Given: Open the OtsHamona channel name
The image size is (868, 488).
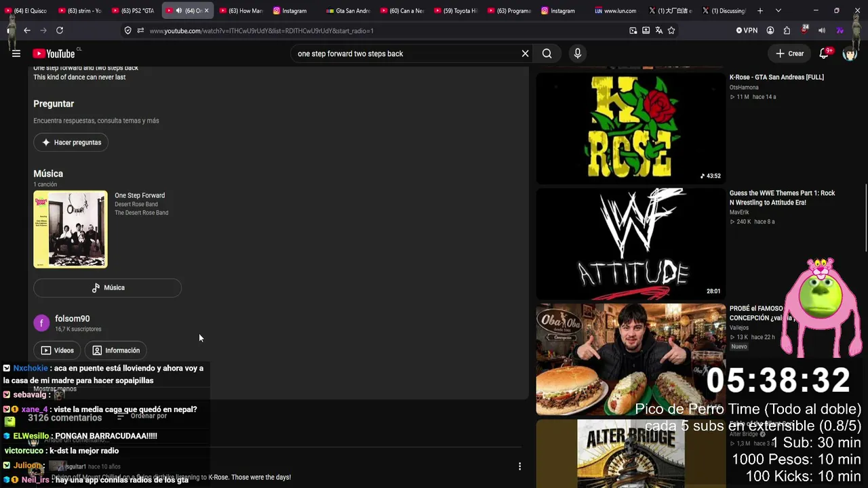Looking at the screenshot, I should tap(744, 87).
